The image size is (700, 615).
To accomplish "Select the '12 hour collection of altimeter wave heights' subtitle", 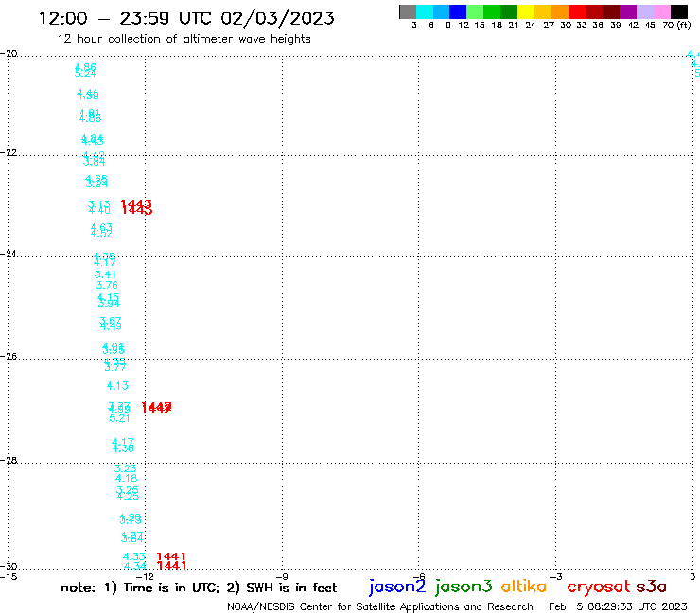I will pyautogui.click(x=184, y=39).
